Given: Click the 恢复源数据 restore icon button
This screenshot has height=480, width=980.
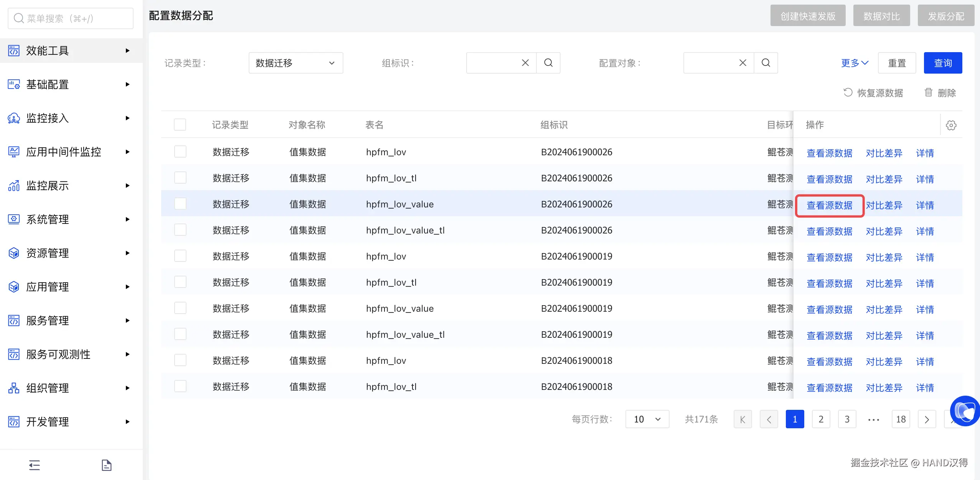Looking at the screenshot, I should coord(873,93).
